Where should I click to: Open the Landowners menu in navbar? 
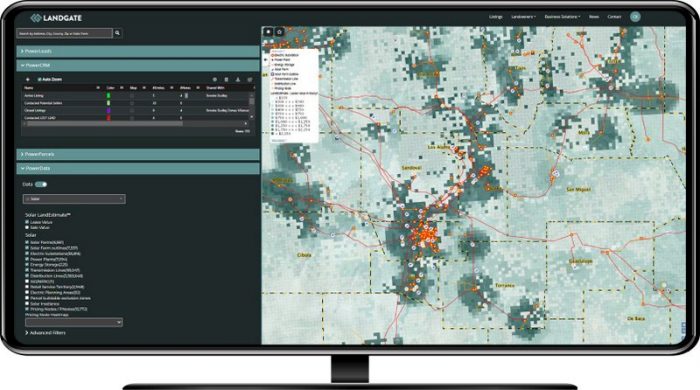pyautogui.click(x=523, y=17)
